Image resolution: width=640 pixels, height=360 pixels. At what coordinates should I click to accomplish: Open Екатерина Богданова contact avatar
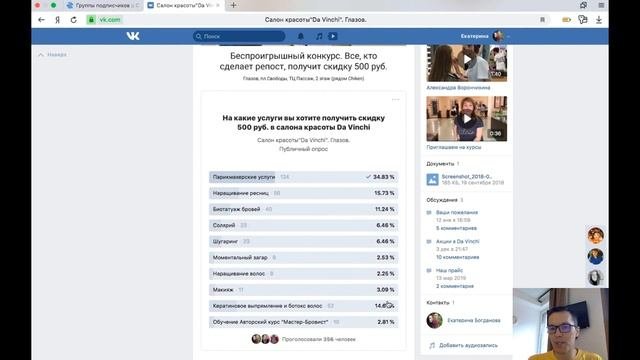[x=434, y=320]
